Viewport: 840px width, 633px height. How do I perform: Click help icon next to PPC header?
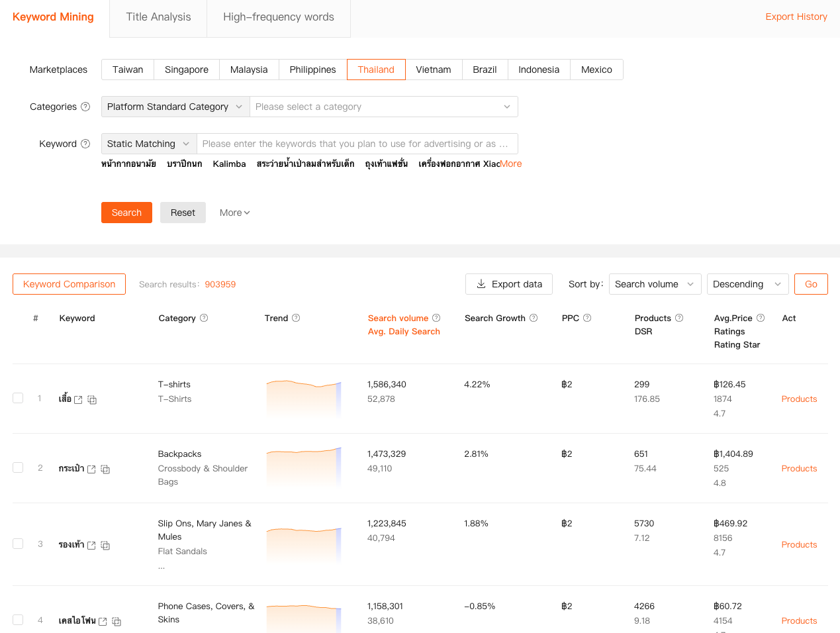pos(587,318)
